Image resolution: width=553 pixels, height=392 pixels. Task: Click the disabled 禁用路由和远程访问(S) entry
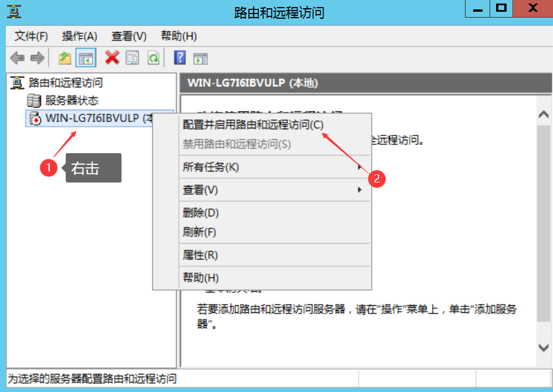pos(262,144)
